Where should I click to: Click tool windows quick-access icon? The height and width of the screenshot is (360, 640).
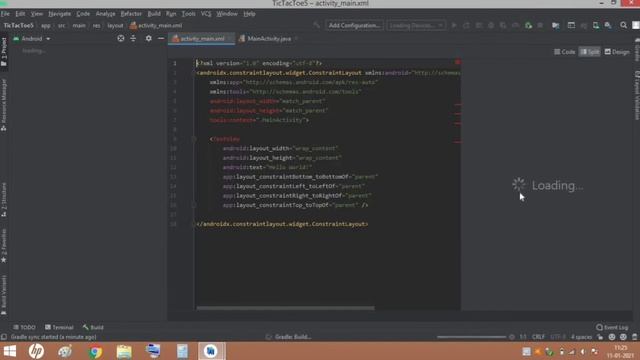tap(4, 337)
